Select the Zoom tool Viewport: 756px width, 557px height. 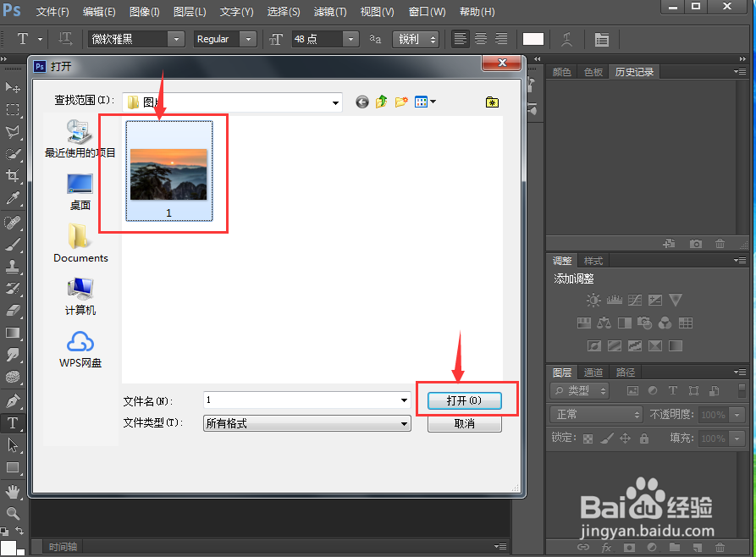[13, 513]
